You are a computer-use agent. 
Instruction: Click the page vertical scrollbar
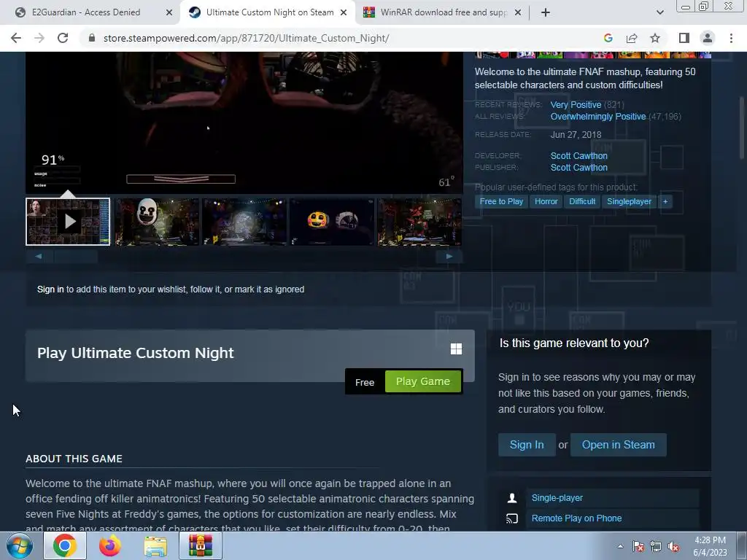click(x=741, y=128)
